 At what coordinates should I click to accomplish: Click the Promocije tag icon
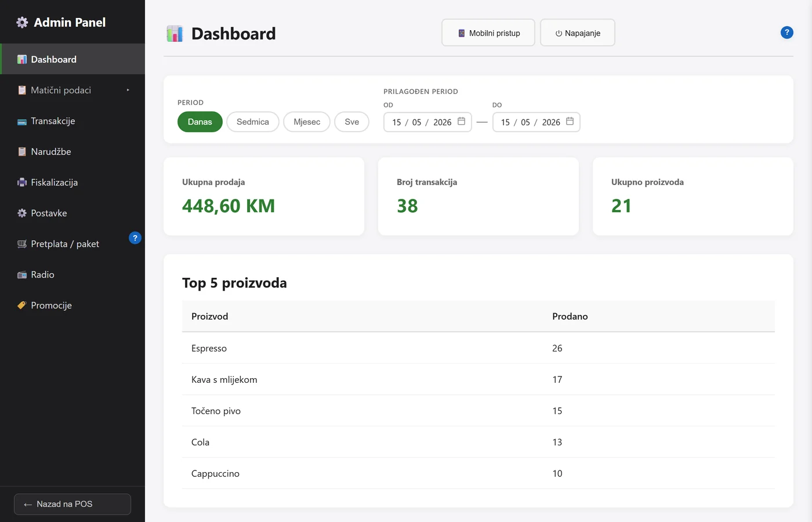pyautogui.click(x=22, y=305)
